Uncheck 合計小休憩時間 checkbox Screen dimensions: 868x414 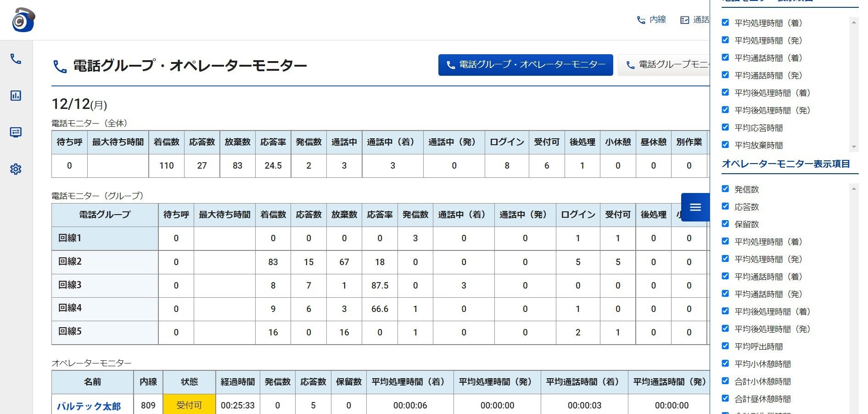click(x=725, y=380)
